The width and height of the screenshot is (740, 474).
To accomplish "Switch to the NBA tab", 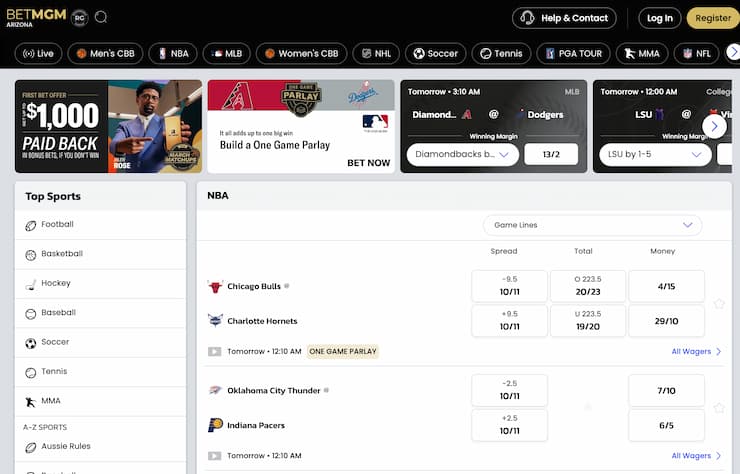I will coord(173,53).
